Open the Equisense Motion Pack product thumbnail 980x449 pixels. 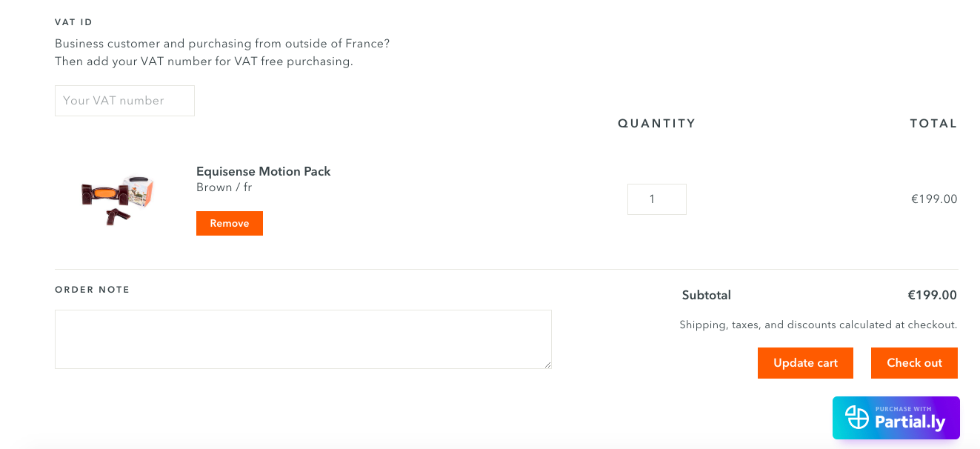click(117, 199)
